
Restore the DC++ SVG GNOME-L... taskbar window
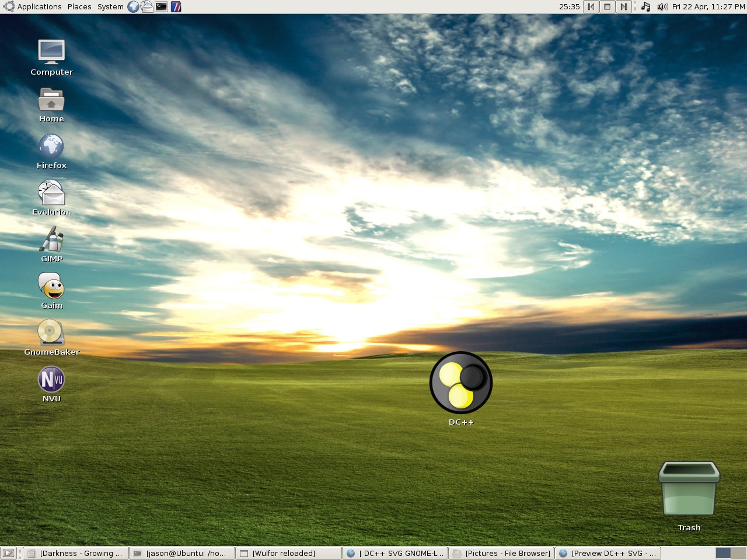(x=395, y=554)
